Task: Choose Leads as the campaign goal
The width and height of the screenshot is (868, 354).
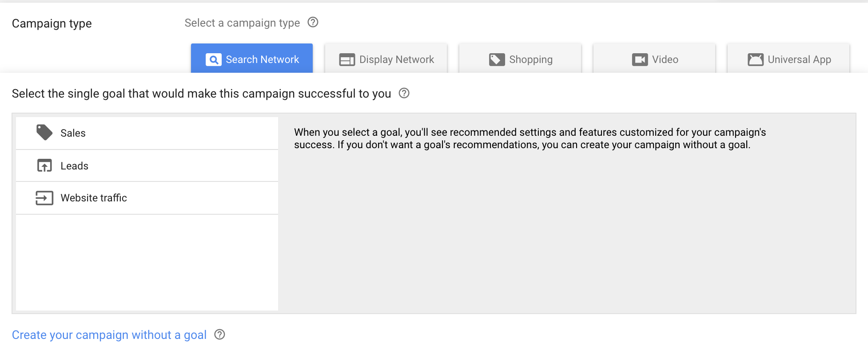Action: coord(147,166)
